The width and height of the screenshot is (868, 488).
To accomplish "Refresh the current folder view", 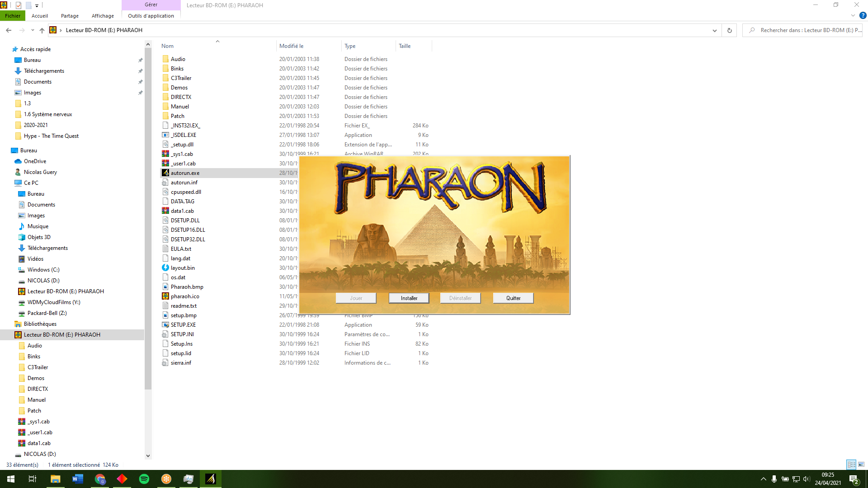I will (x=729, y=30).
